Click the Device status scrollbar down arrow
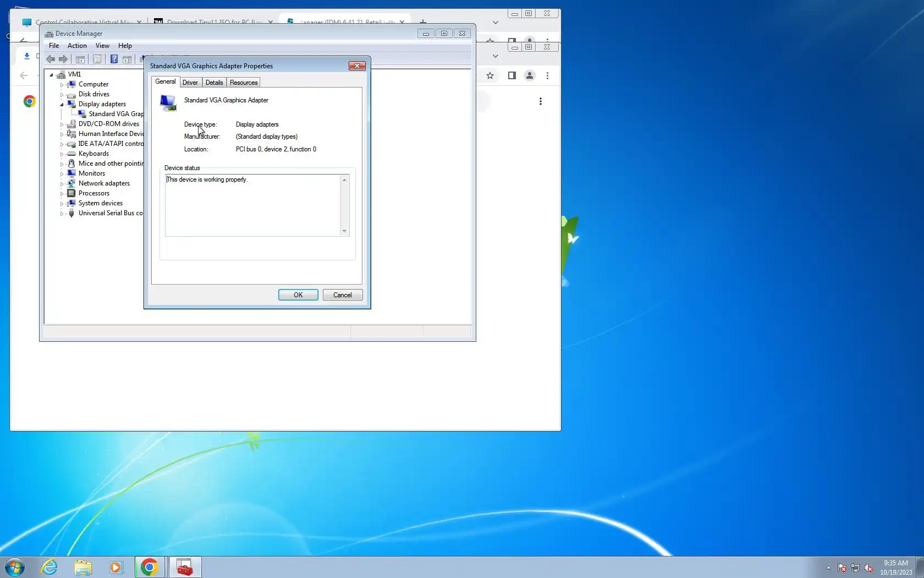Viewport: 924px width, 578px height. (344, 231)
